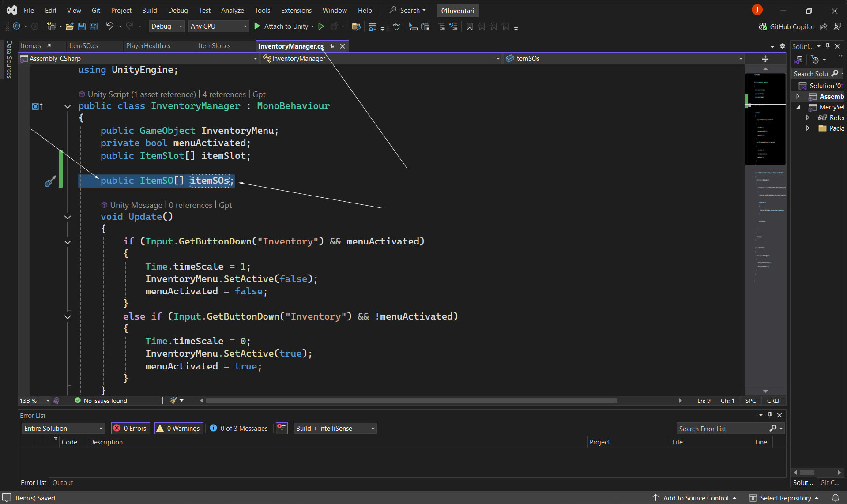Image resolution: width=847 pixels, height=504 pixels.
Task: Open the Any CPU platform dropdown
Action: [218, 26]
